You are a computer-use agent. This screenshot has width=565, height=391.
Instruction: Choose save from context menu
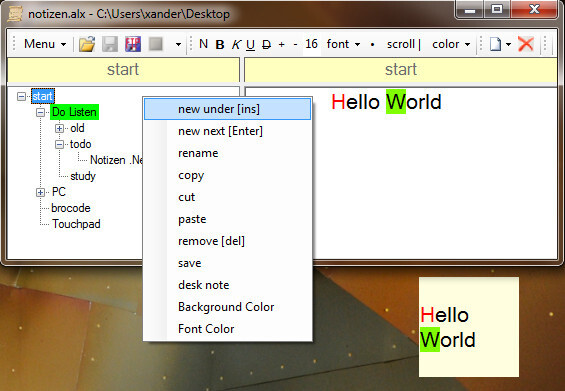tap(227, 263)
